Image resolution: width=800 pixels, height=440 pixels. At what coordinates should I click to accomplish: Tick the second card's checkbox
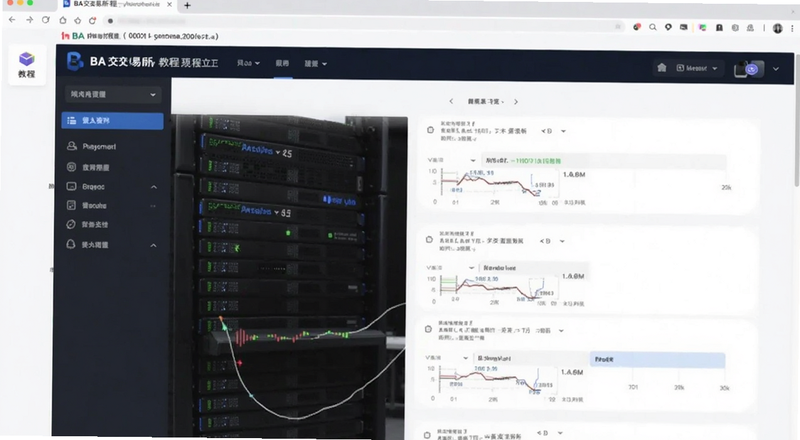coord(429,239)
